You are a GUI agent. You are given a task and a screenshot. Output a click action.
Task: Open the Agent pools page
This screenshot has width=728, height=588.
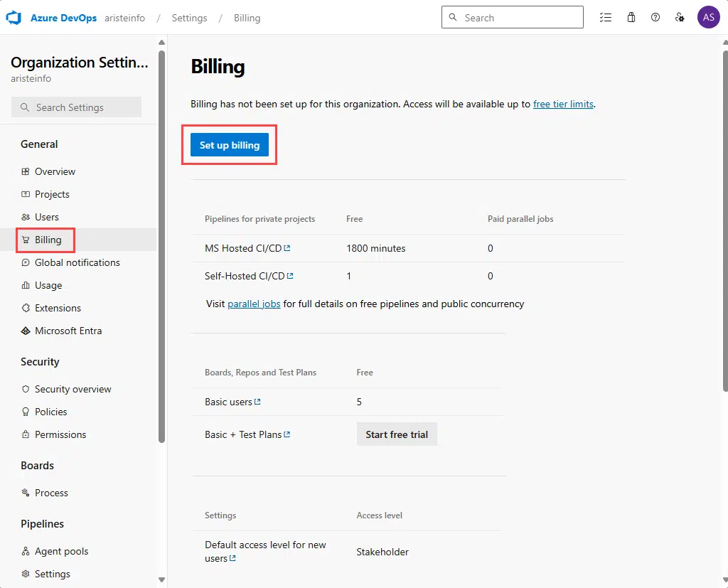[x=61, y=551]
